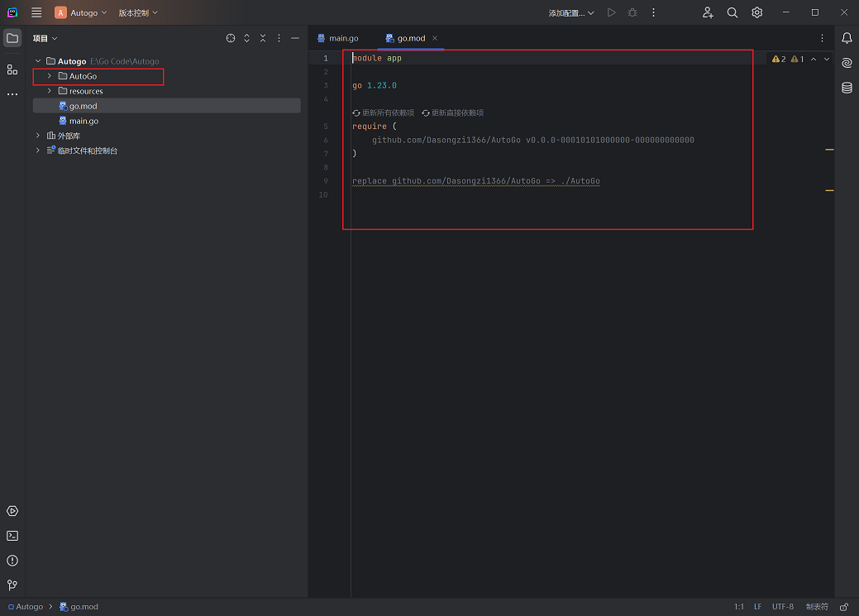The width and height of the screenshot is (859, 616).
Task: Click 更新所有依赖项 link
Action: [x=384, y=113]
